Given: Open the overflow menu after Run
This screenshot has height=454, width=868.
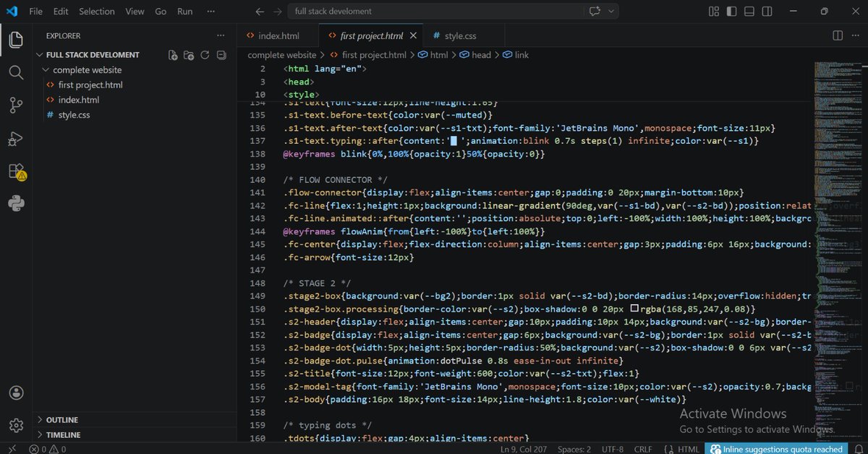Looking at the screenshot, I should (210, 12).
